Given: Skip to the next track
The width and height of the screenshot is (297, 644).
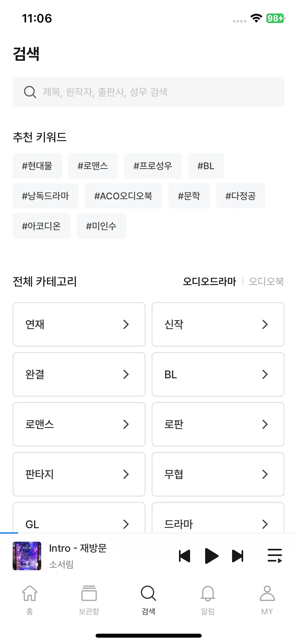Looking at the screenshot, I should [x=238, y=556].
